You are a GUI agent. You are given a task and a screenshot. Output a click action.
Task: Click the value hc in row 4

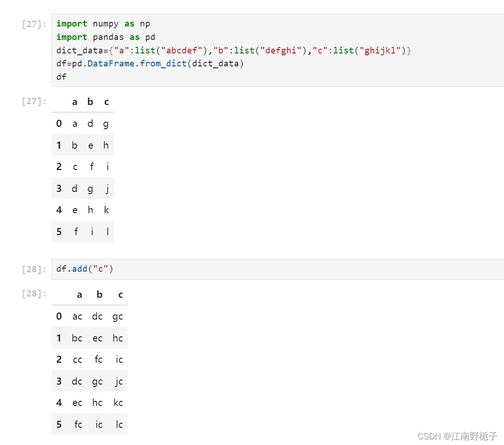pyautogui.click(x=97, y=402)
